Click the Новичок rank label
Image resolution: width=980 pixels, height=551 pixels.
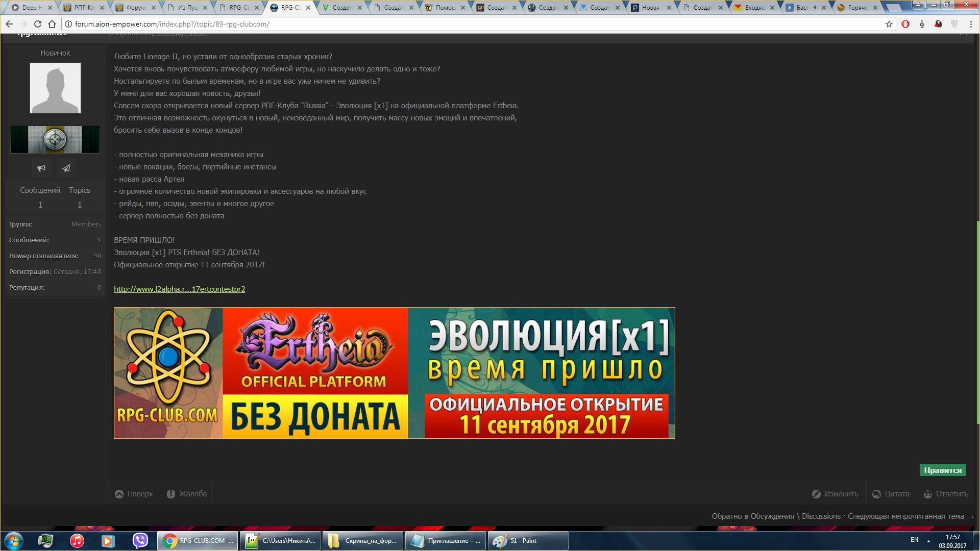coord(55,53)
